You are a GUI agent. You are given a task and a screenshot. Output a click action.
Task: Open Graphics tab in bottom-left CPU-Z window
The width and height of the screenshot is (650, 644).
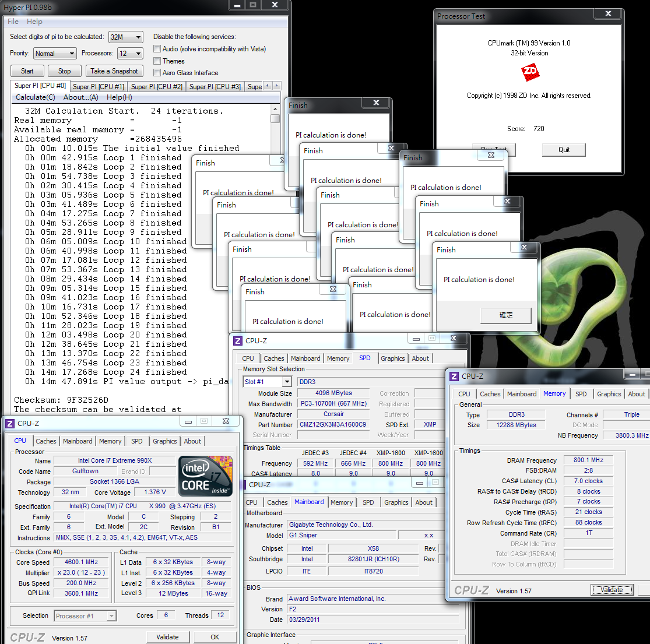pos(164,441)
